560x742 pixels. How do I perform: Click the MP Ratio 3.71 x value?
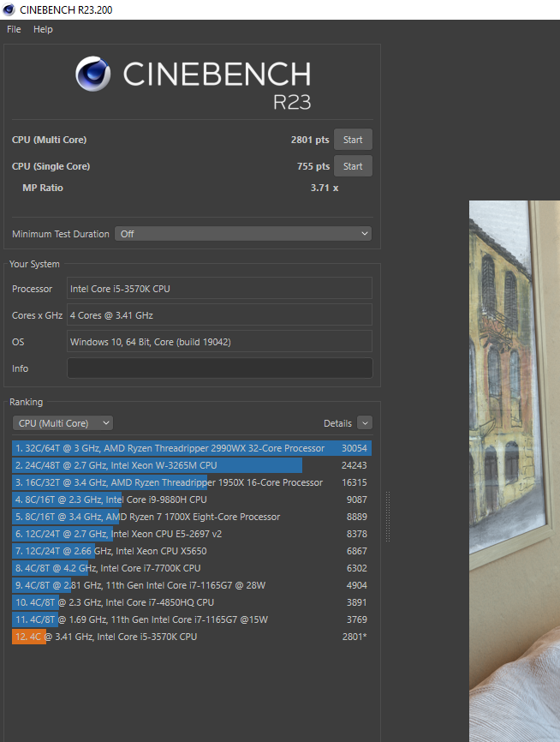(x=325, y=188)
